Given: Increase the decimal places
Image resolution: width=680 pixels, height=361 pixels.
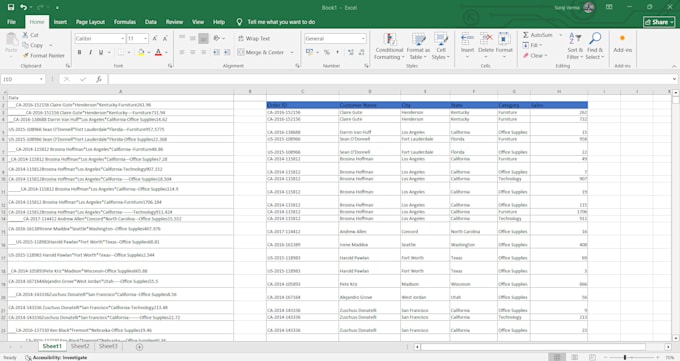Looking at the screenshot, I should [x=350, y=52].
